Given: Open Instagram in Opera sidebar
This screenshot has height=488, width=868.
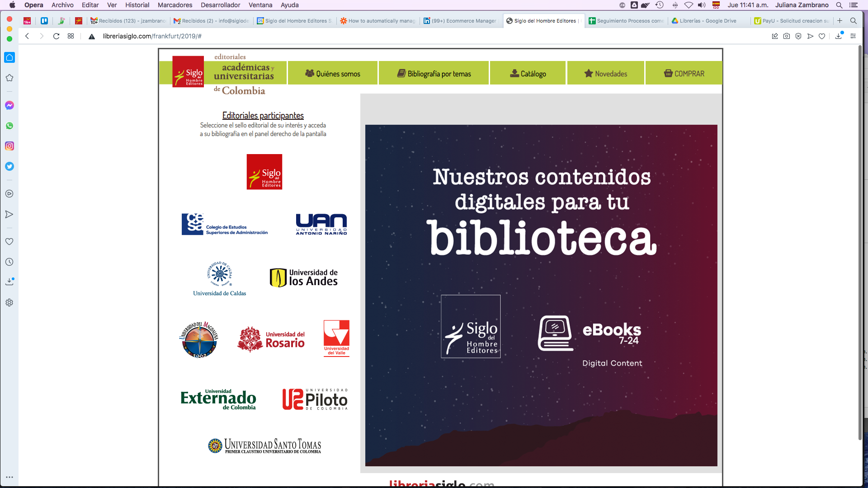Looking at the screenshot, I should click(9, 146).
